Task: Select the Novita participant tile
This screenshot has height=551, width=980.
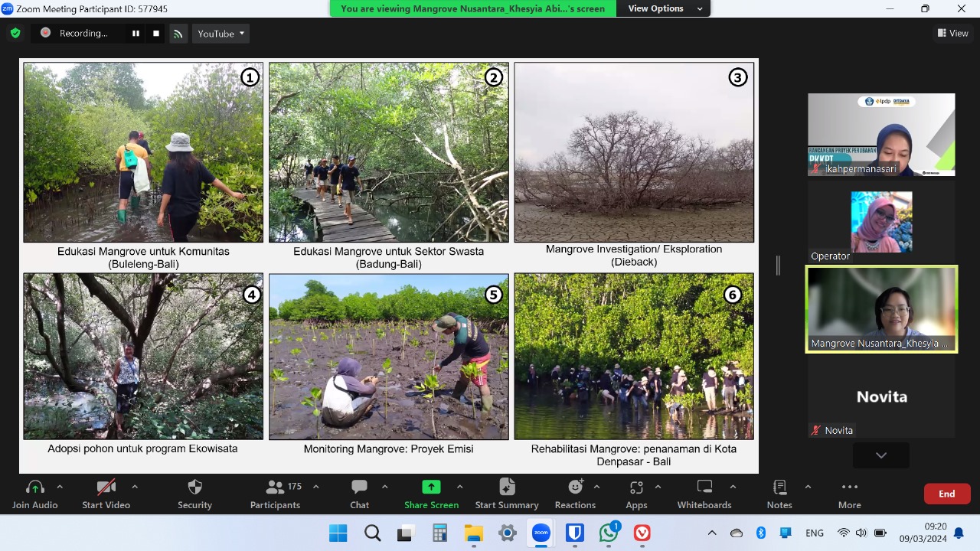Action: [x=881, y=398]
